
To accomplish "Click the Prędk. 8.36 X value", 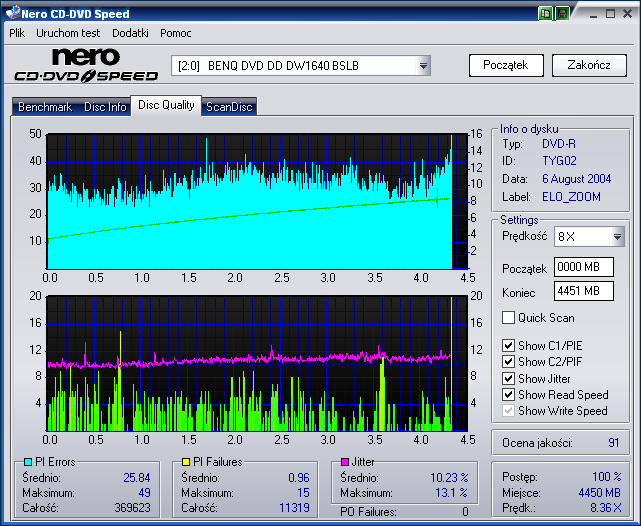I will 606,508.
